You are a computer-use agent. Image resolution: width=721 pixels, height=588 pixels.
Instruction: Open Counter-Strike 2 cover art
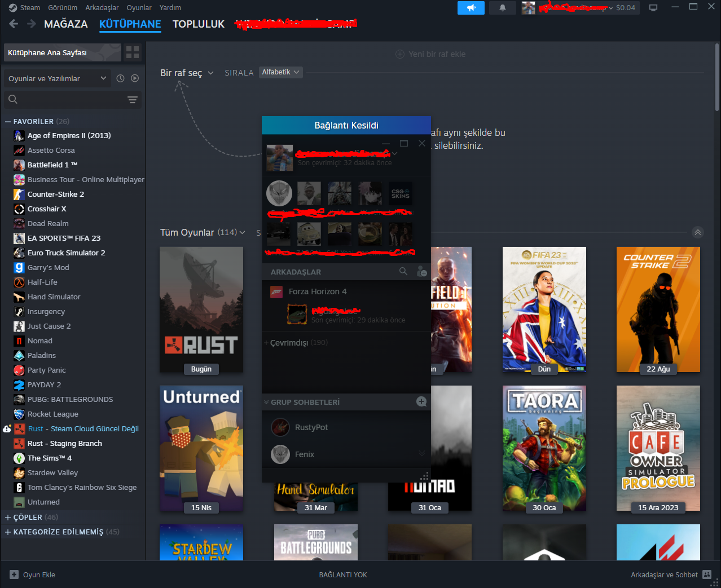coord(658,310)
